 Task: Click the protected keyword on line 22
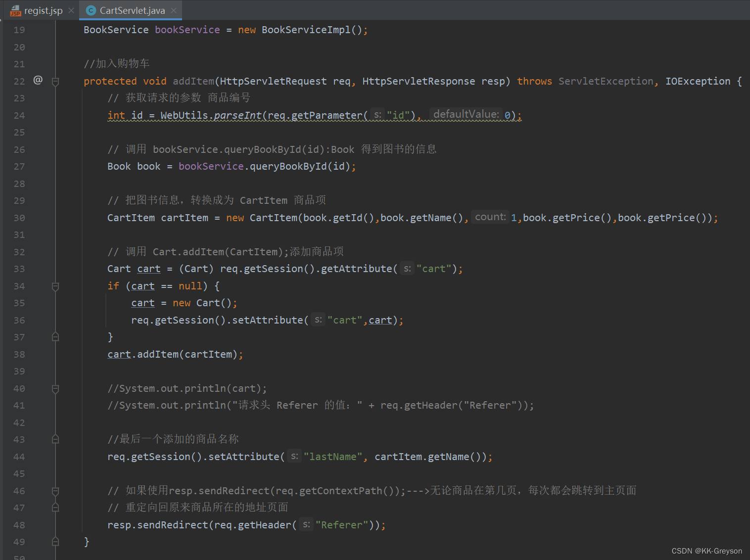click(110, 81)
